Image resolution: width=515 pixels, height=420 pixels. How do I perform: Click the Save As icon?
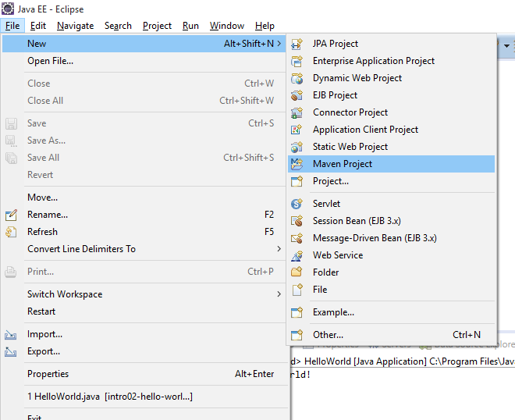pyautogui.click(x=11, y=141)
